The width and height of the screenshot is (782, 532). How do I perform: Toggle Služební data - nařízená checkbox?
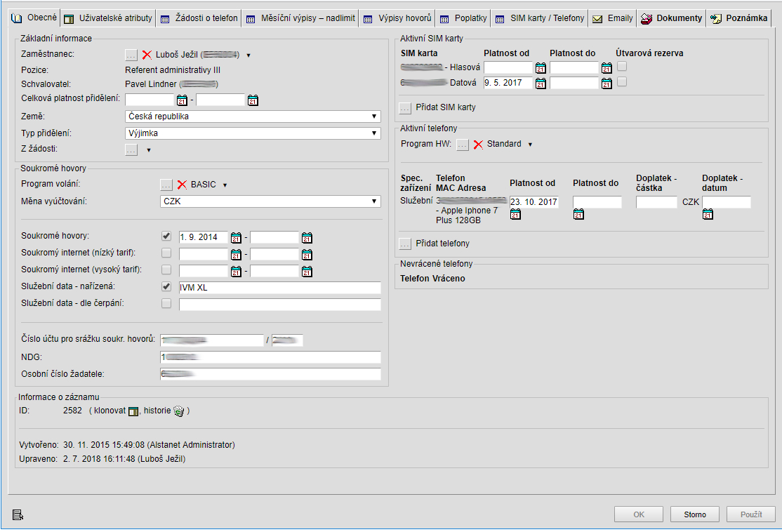point(166,287)
